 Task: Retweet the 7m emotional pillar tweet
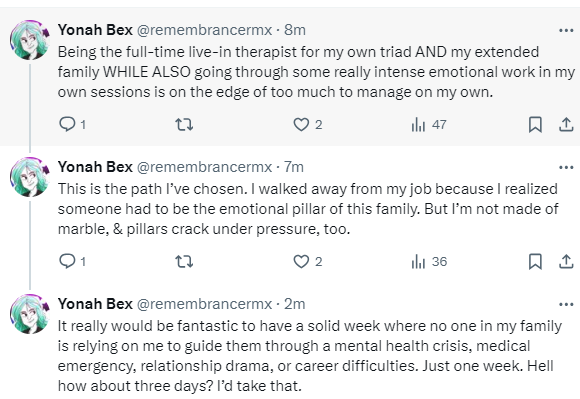coord(184,261)
